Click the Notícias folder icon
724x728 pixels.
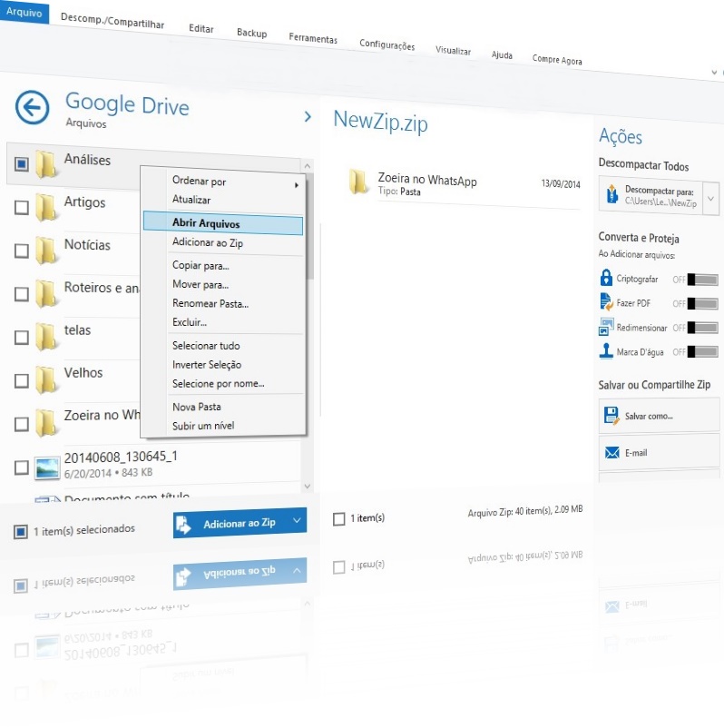pos(46,251)
